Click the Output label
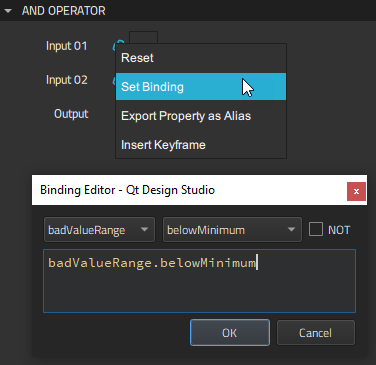Image resolution: width=376 pixels, height=365 pixels. [71, 114]
